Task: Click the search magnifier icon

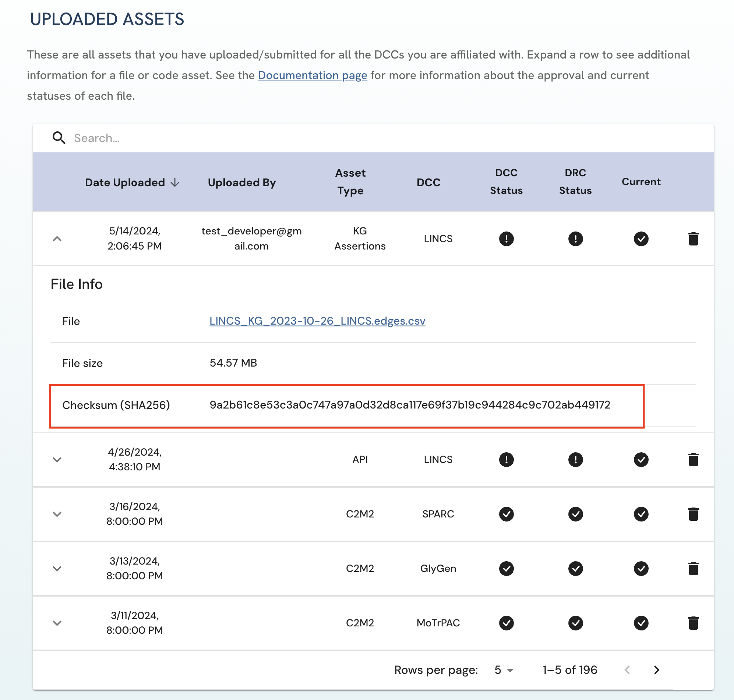Action: coord(59,138)
